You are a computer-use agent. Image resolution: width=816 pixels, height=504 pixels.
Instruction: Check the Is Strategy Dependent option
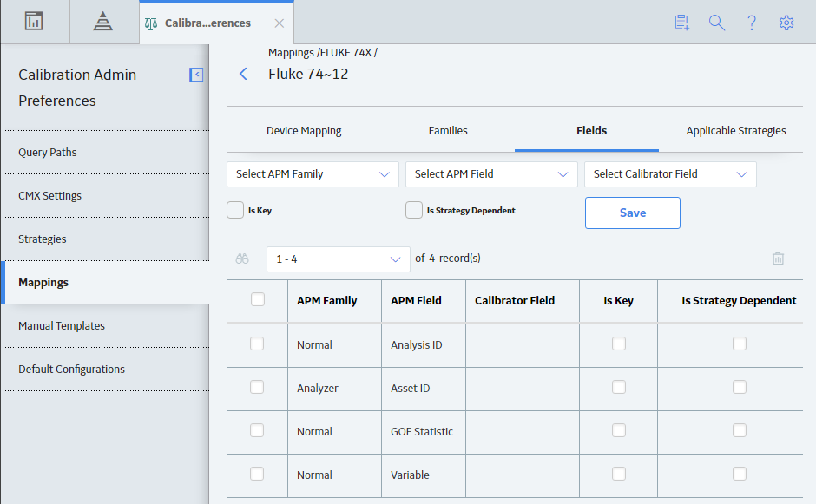(414, 210)
